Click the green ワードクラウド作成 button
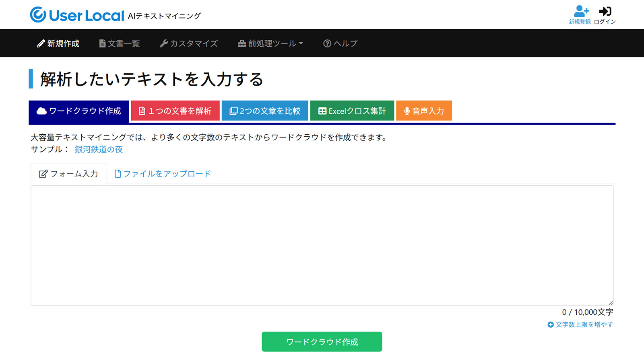Image resolution: width=644 pixels, height=353 pixels. [x=322, y=342]
